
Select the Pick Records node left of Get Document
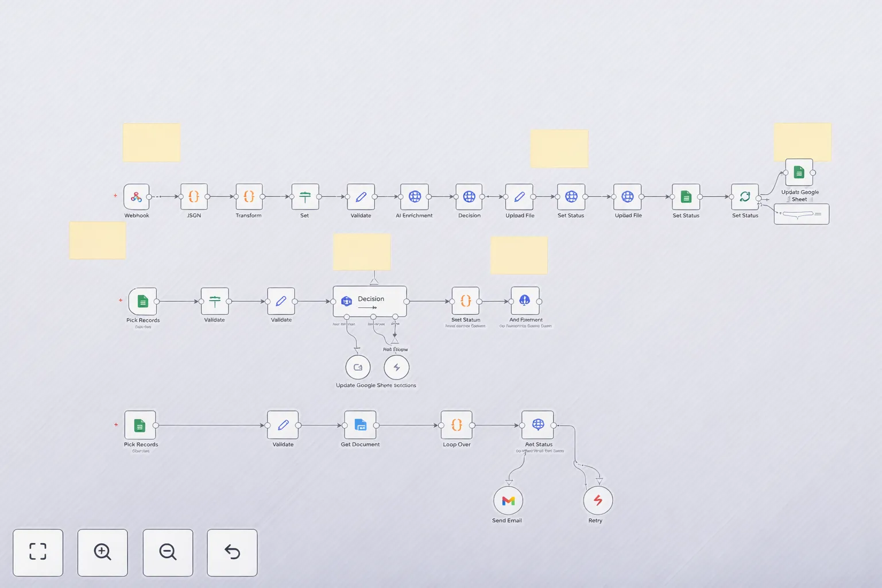tap(140, 425)
